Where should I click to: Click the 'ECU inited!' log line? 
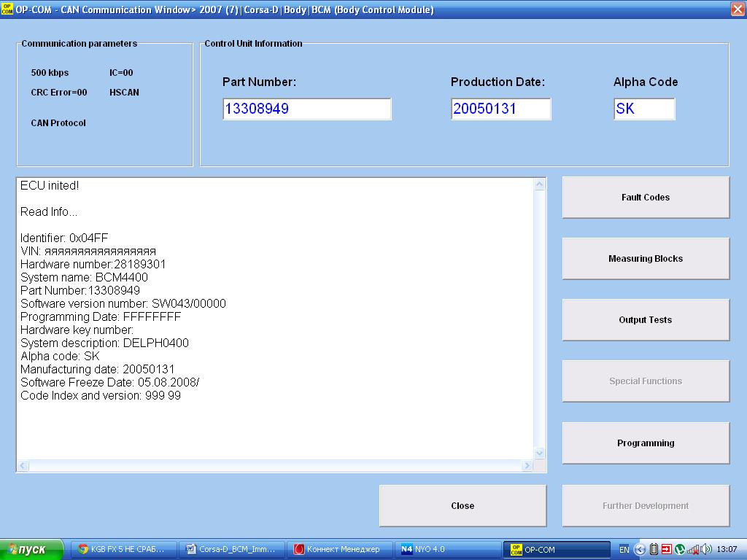(50, 186)
